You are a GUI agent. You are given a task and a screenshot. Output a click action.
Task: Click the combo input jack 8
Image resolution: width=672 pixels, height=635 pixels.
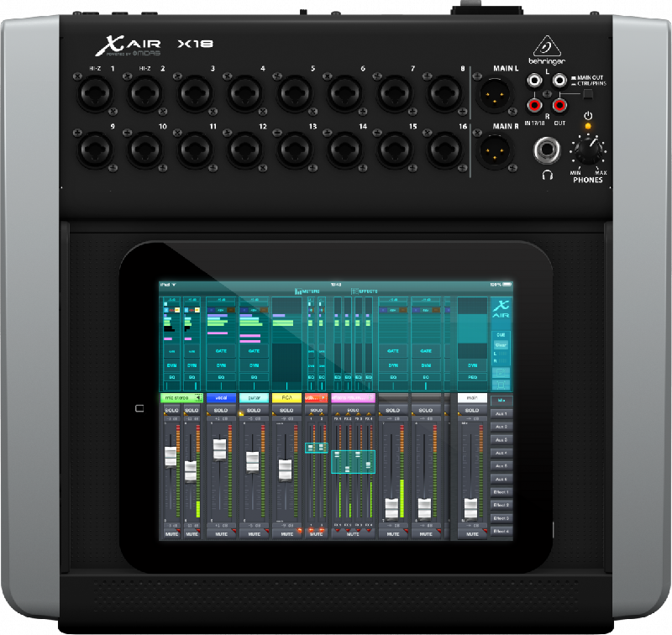click(445, 93)
